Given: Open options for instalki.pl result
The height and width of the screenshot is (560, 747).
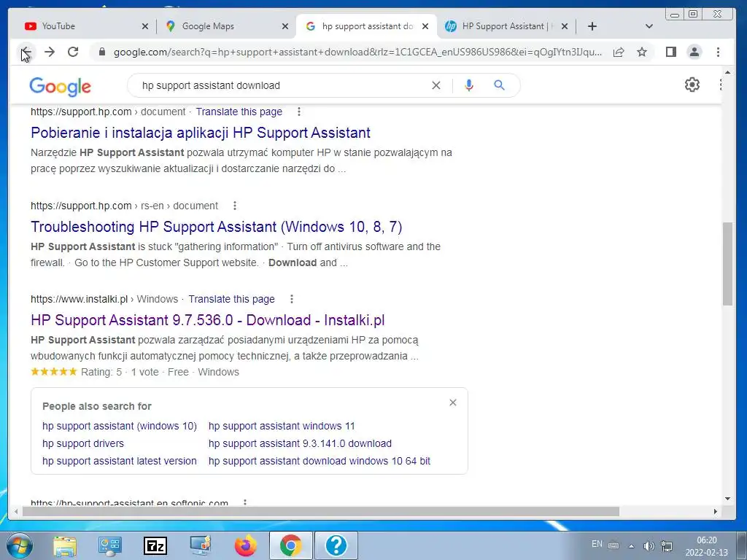Looking at the screenshot, I should 292,300.
